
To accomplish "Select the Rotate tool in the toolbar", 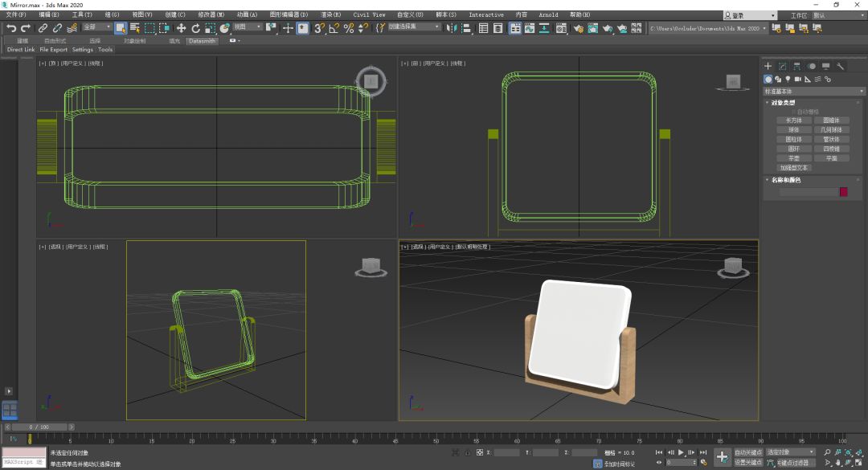I will tap(195, 28).
